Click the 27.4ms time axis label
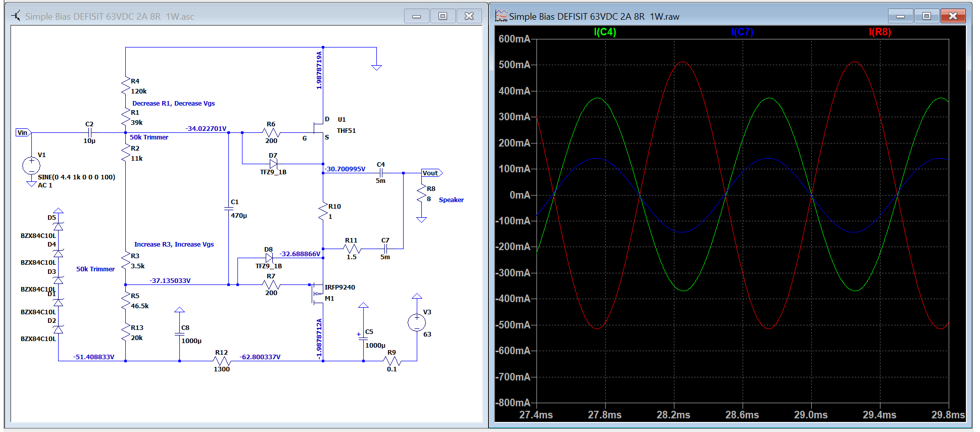980x432 pixels. click(x=536, y=415)
